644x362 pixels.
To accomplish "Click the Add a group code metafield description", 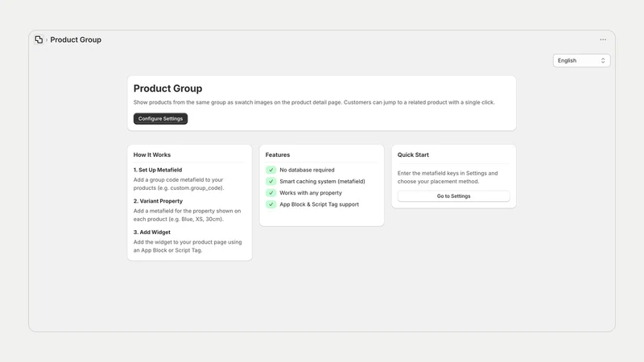I will 179,184.
